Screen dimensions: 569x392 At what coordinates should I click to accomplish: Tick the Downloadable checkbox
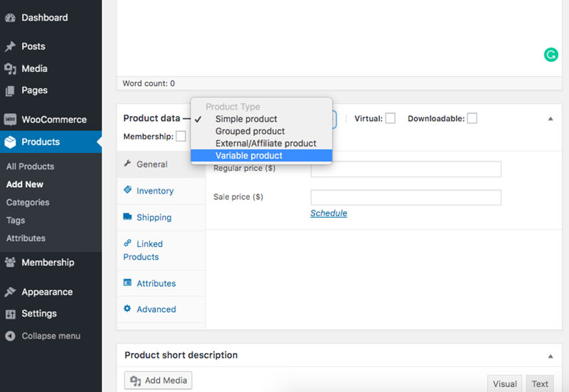coord(472,118)
